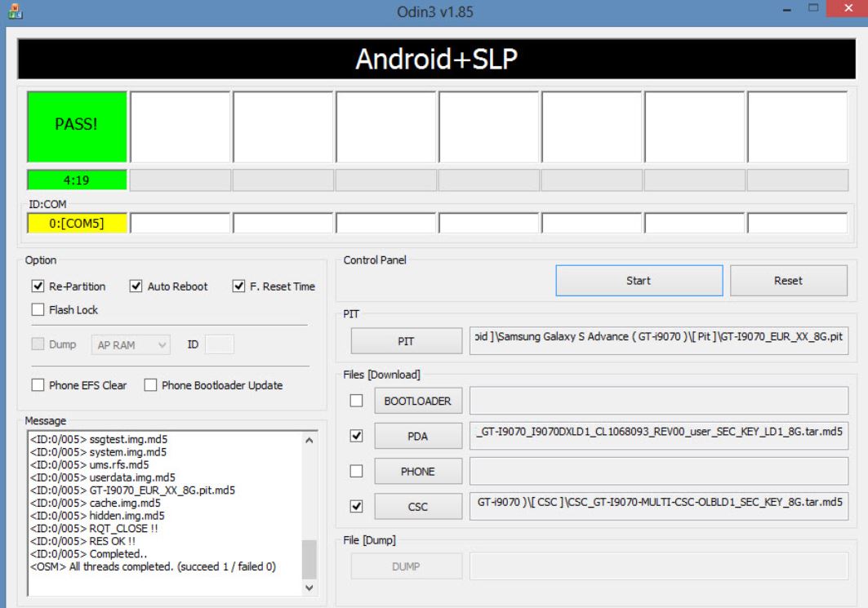Check Phone EFS Clear option
868x608 pixels.
(38, 384)
